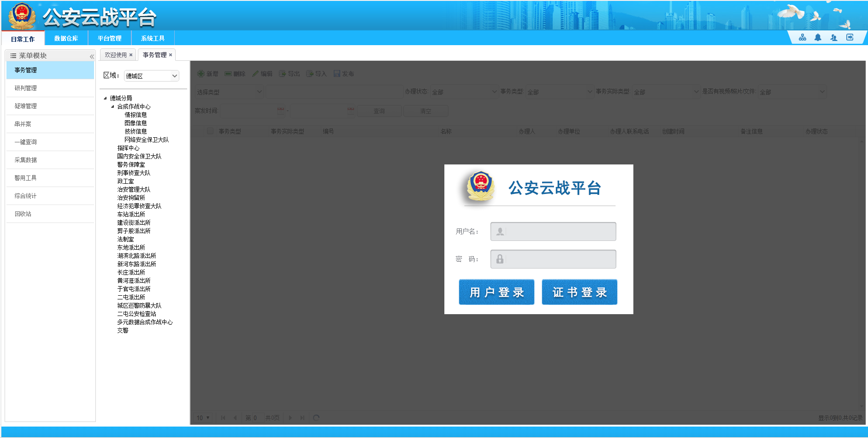Click the dimmed 发布 save-disk toolbar icon

pyautogui.click(x=337, y=74)
